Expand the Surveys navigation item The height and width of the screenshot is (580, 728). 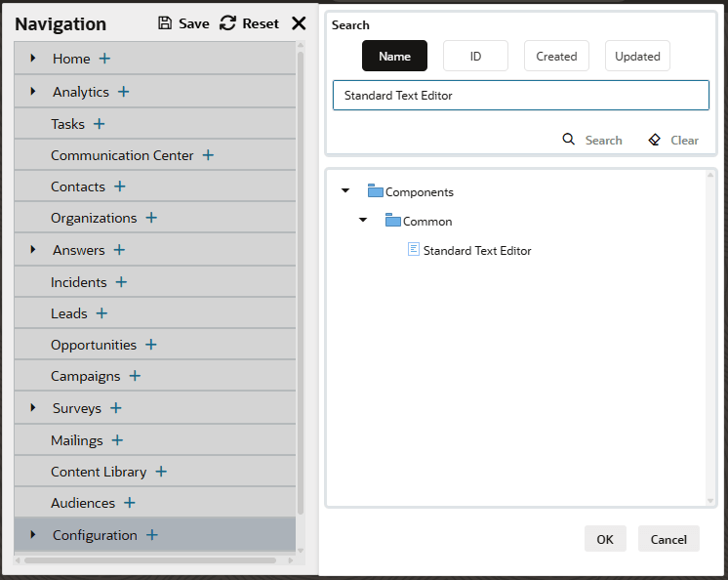click(x=33, y=408)
